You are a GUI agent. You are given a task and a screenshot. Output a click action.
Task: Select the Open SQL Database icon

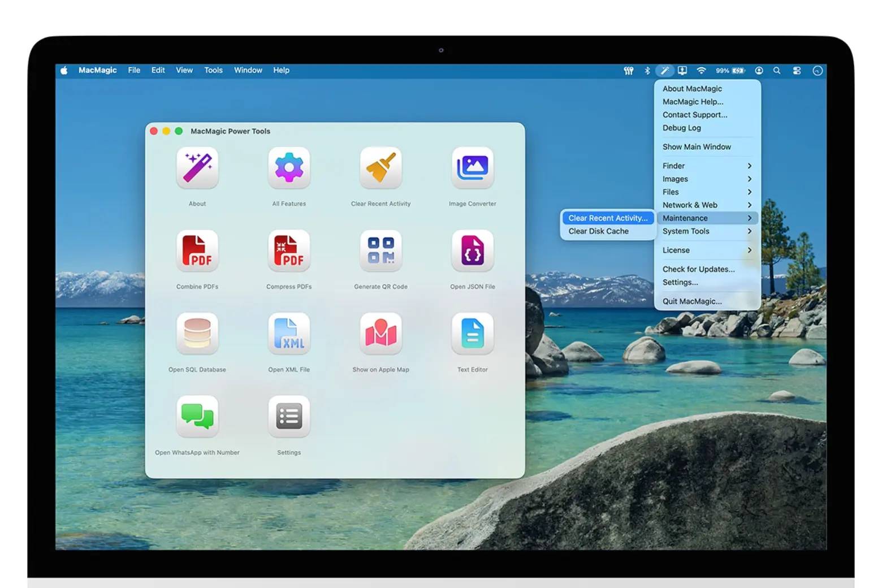(197, 333)
